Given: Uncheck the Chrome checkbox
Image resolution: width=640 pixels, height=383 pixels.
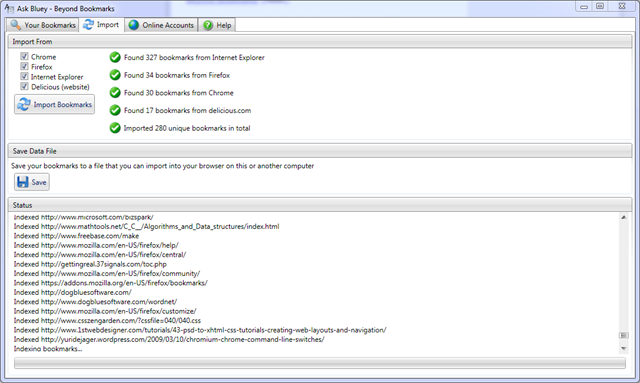Looking at the screenshot, I should pyautogui.click(x=24, y=56).
